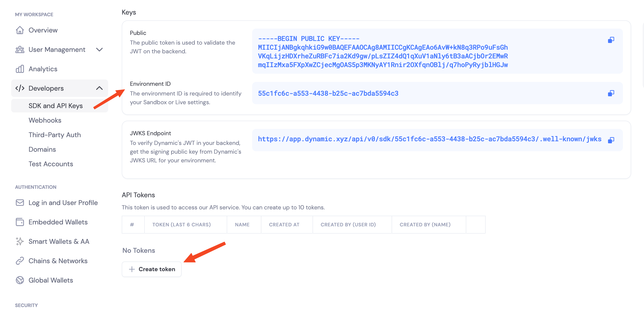Collapse the Developers section chevron

point(99,88)
